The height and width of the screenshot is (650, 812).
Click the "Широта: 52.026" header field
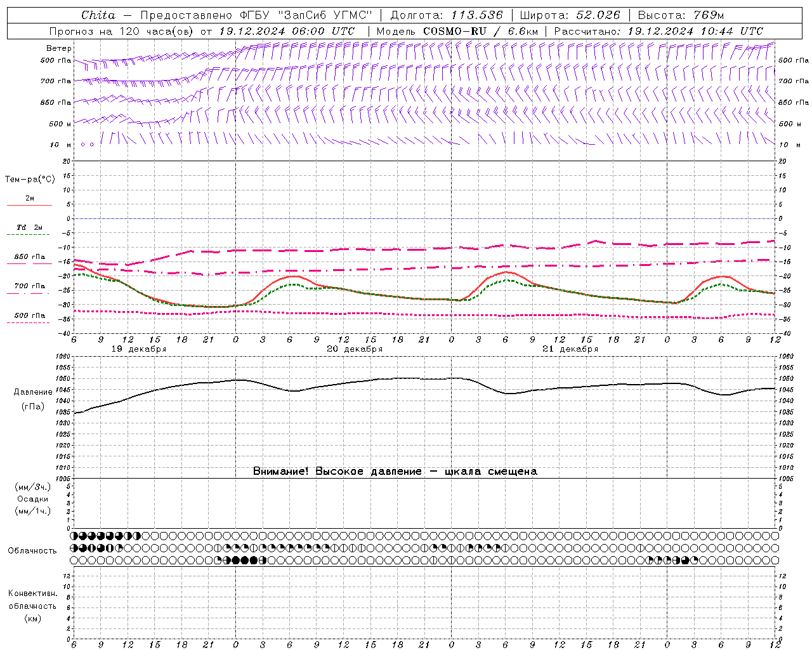click(x=570, y=15)
